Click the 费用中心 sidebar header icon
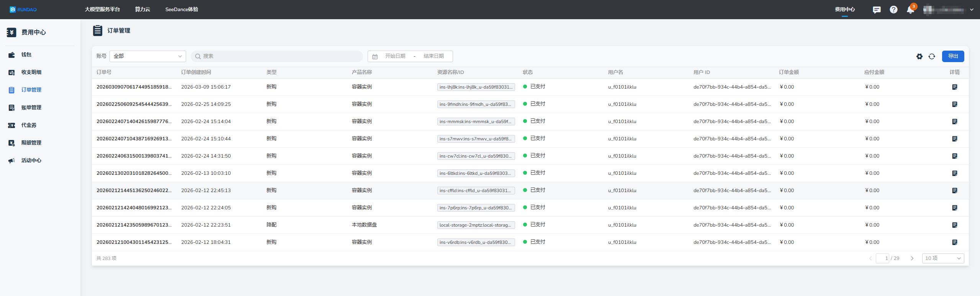Viewport: 980px width, 296px height. 11,32
